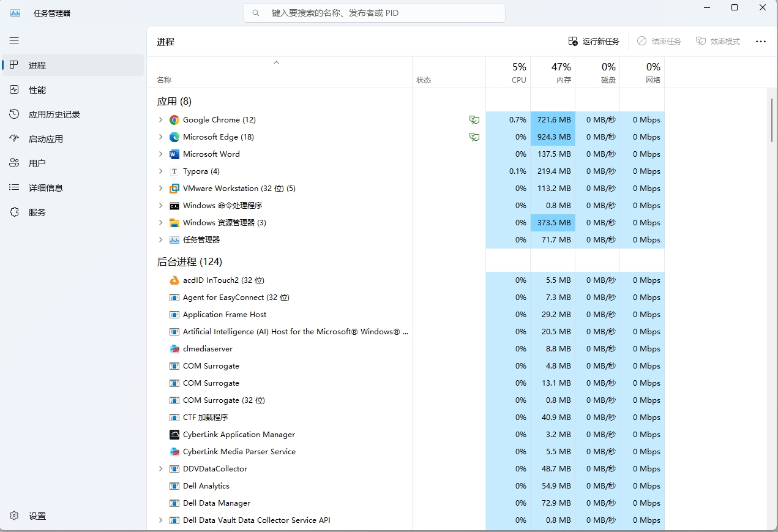Screen dimensions: 778x532
Task: Click the CyberLink Application Manager icon
Action: [x=174, y=435]
